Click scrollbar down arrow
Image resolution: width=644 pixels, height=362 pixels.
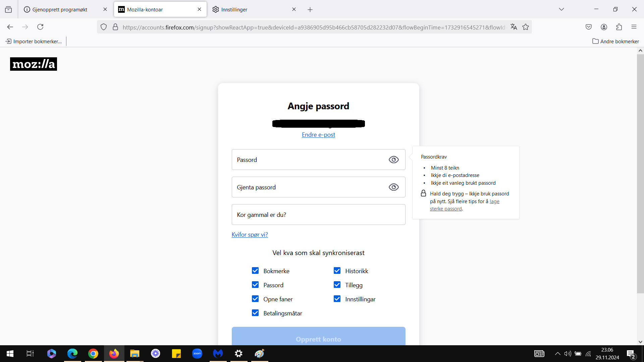coord(640,342)
